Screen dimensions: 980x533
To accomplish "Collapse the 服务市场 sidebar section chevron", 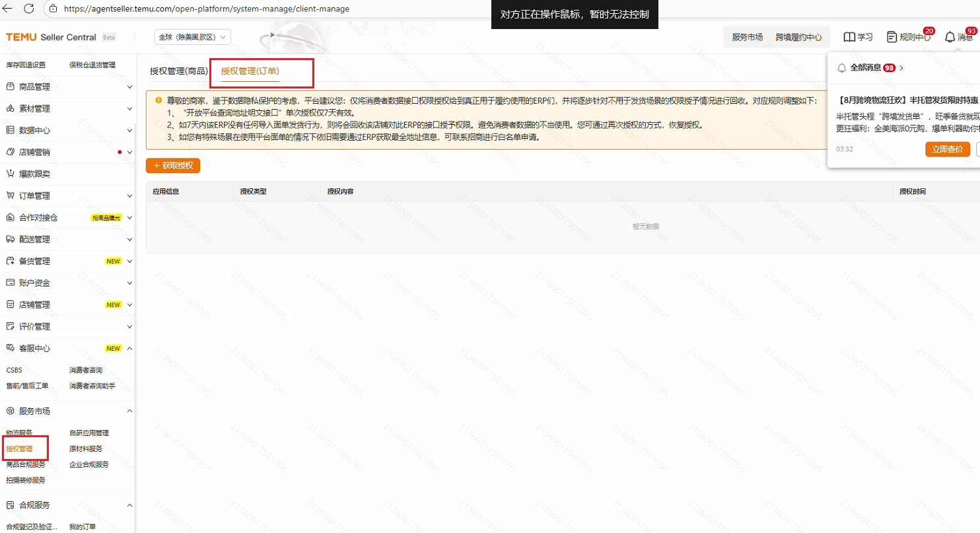I will (x=129, y=411).
